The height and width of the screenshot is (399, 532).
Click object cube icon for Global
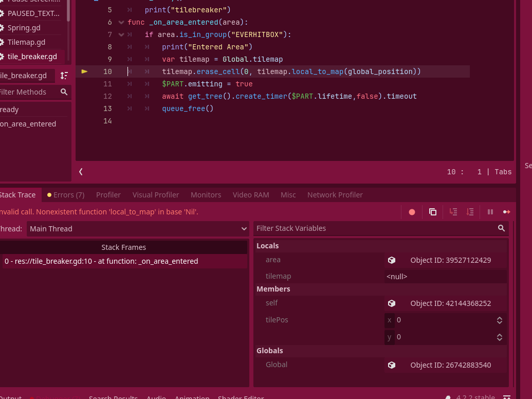tap(392, 365)
